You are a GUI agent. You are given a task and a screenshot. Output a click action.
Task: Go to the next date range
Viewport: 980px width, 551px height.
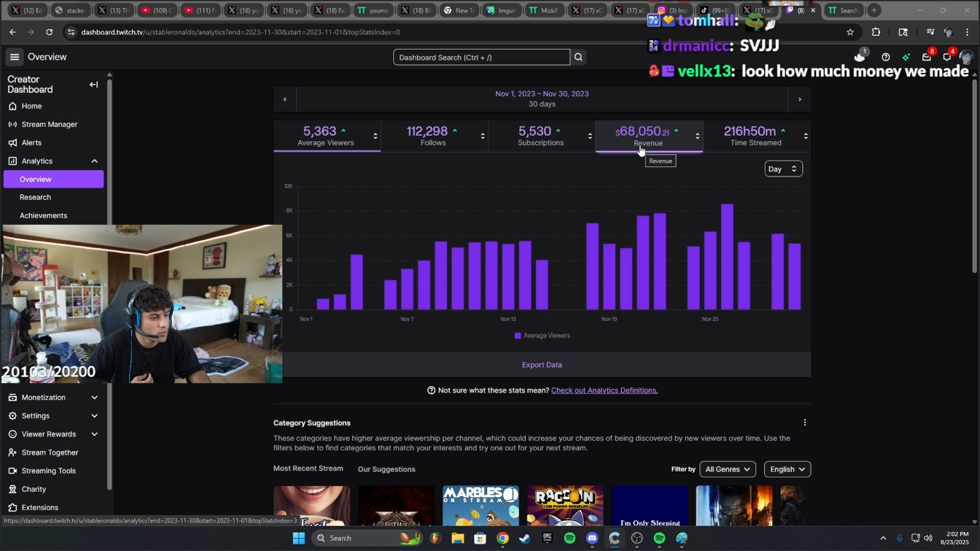pyautogui.click(x=800, y=99)
